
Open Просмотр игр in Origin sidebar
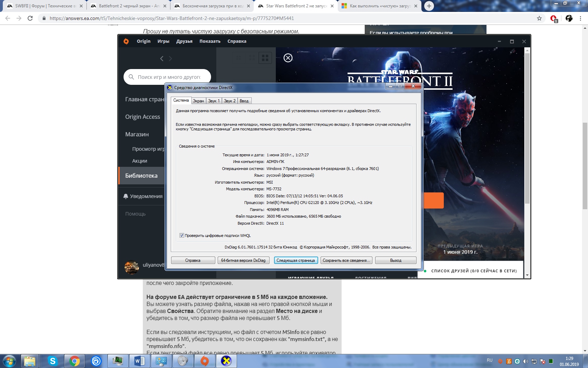(x=148, y=149)
